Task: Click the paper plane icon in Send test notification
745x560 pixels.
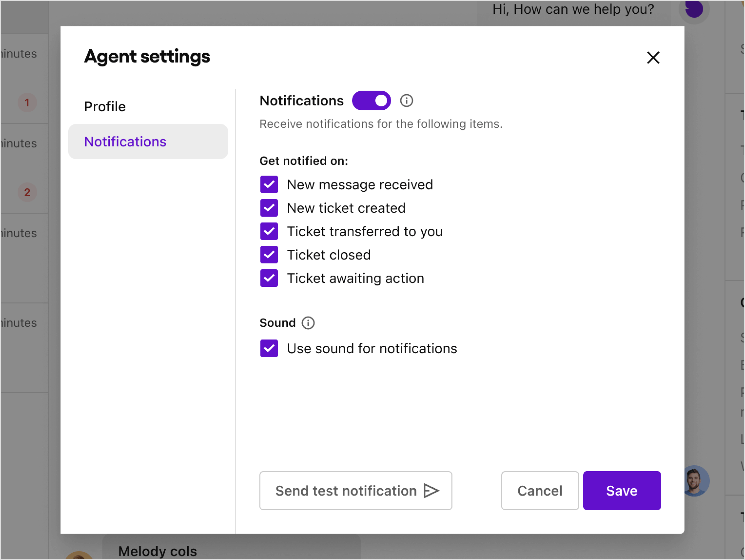Action: coord(431,491)
